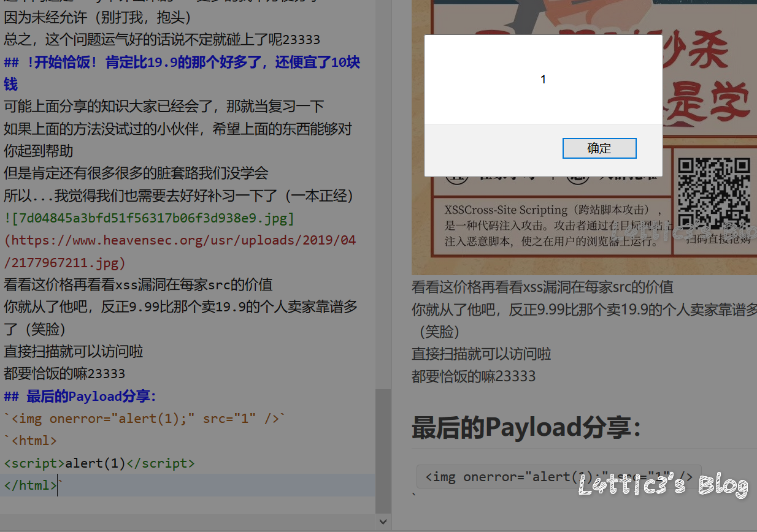This screenshot has height=532, width=757.
Task: Click preview text starting "你就从了他吧，反正9.99"
Action: [x=584, y=321]
